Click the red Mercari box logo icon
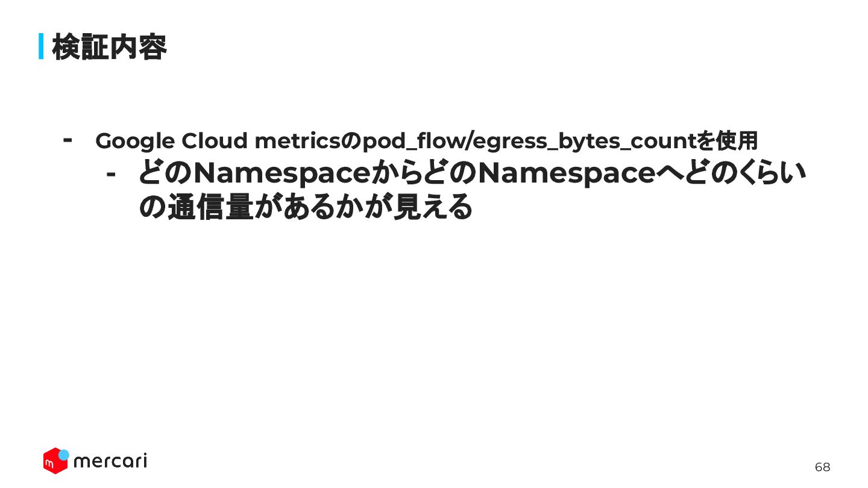This screenshot has width=868, height=488. 55,461
